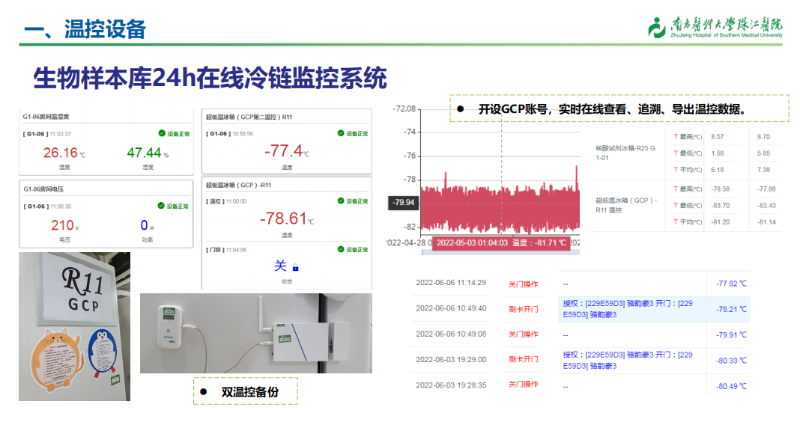The height and width of the screenshot is (428, 800).
Task: Click green status icon on GCP second-monitor R11 card
Action: tap(339, 133)
